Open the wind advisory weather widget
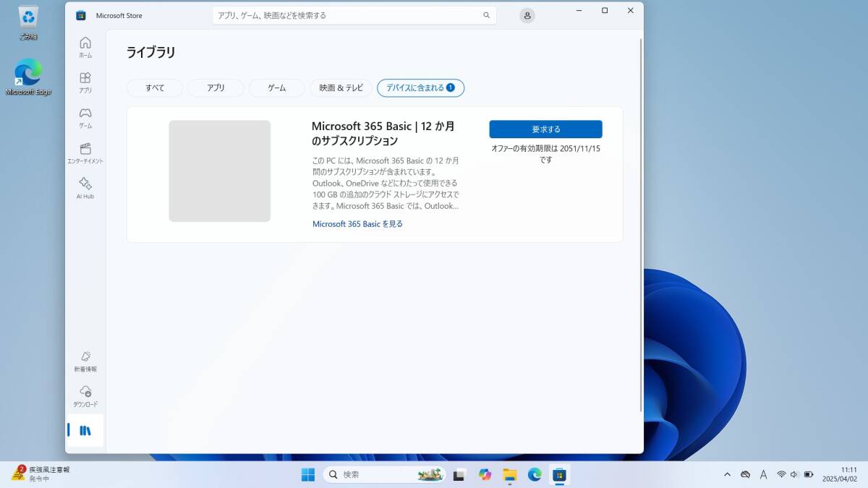The image size is (868, 488). pos(41,474)
